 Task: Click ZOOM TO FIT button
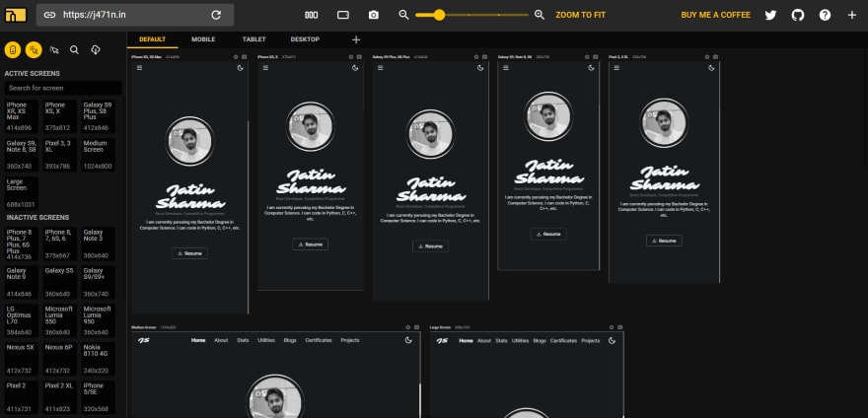(x=581, y=15)
